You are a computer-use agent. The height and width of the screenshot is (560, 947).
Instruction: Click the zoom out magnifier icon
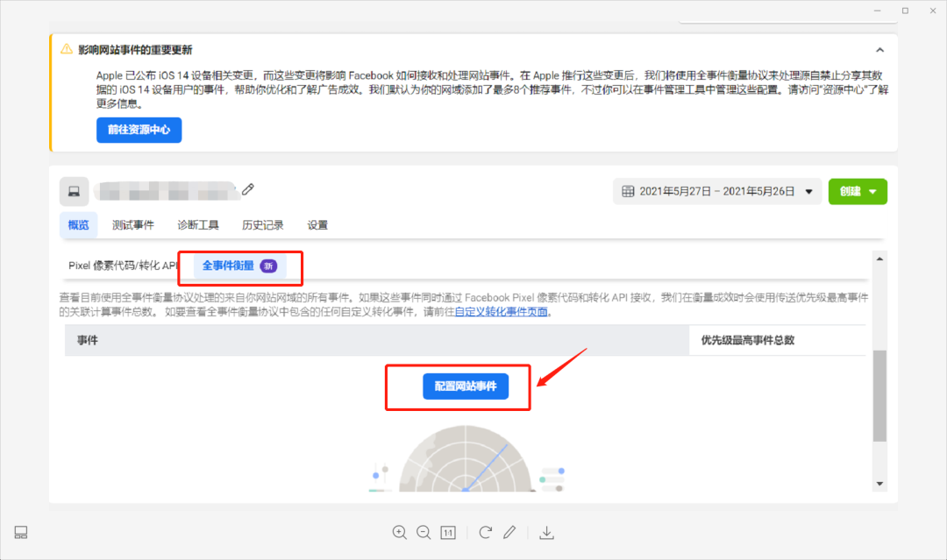424,532
